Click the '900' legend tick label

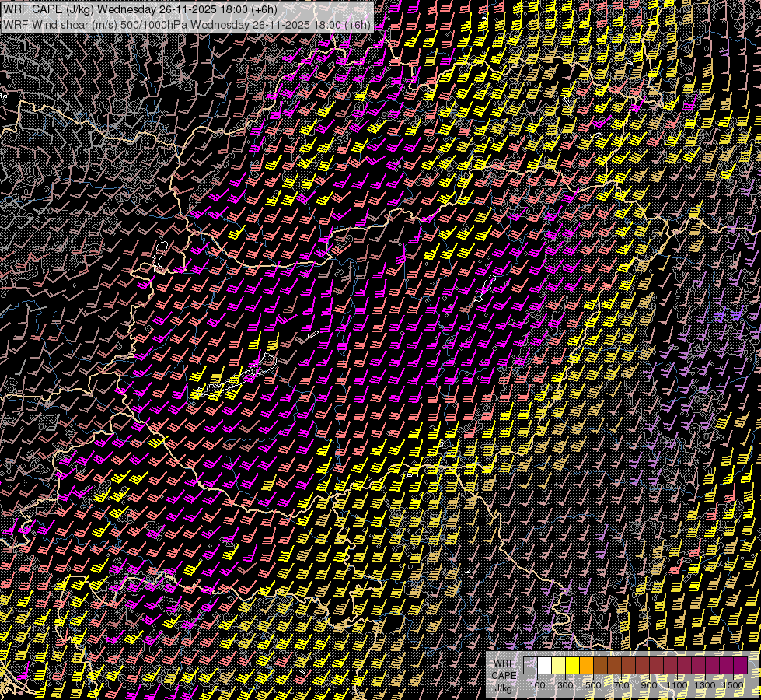pos(649,685)
